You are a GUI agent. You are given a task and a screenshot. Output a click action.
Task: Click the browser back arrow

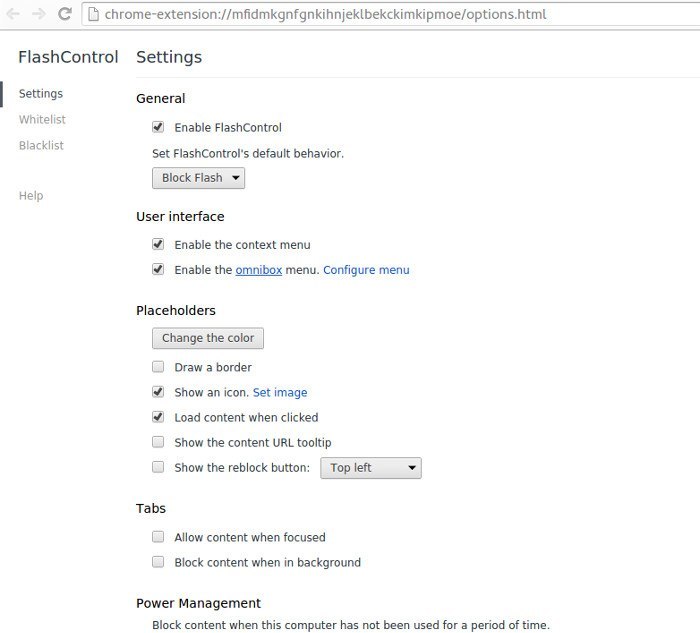[13, 14]
